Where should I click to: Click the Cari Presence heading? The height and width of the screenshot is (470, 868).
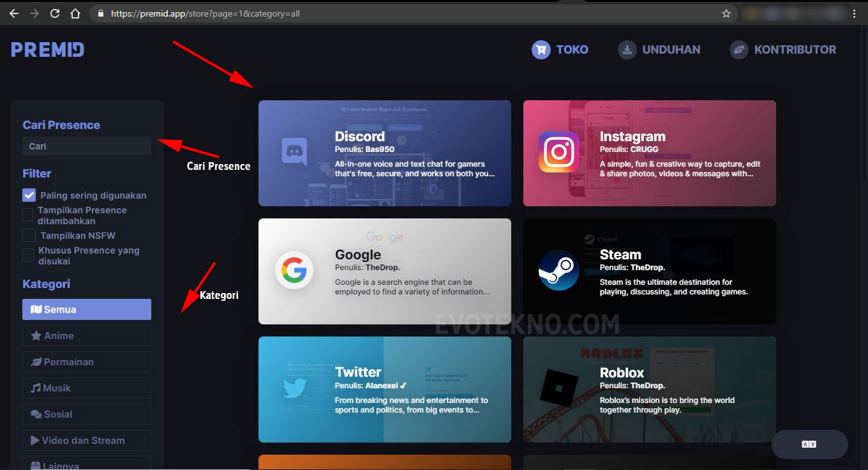click(x=61, y=125)
